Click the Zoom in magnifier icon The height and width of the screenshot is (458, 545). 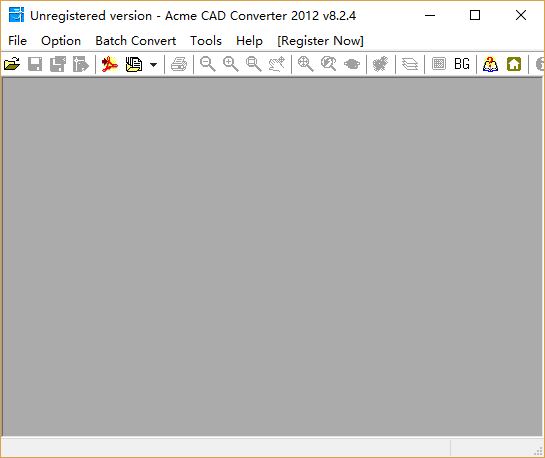pyautogui.click(x=231, y=64)
